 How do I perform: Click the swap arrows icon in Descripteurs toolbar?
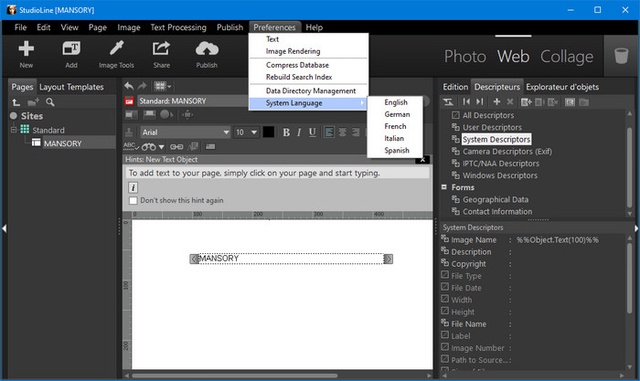(448, 102)
